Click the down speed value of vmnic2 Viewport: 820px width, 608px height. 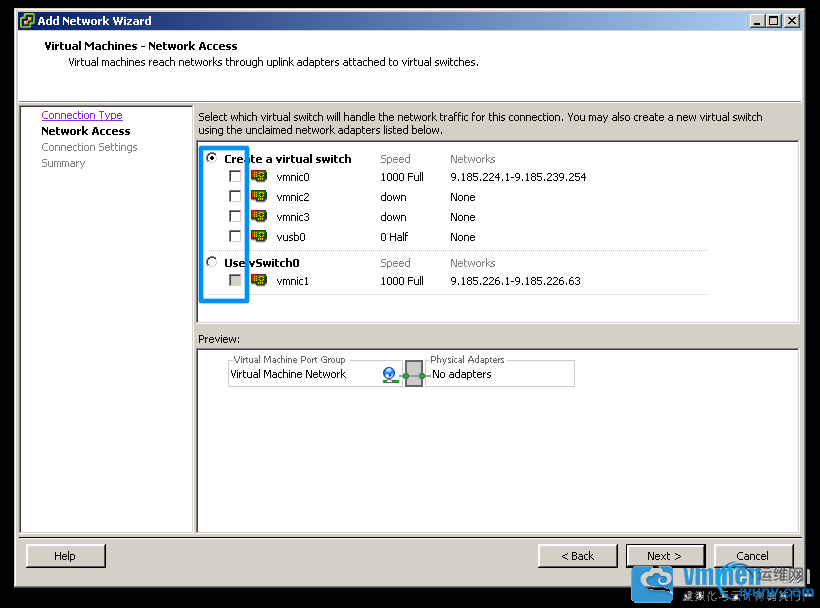[393, 197]
